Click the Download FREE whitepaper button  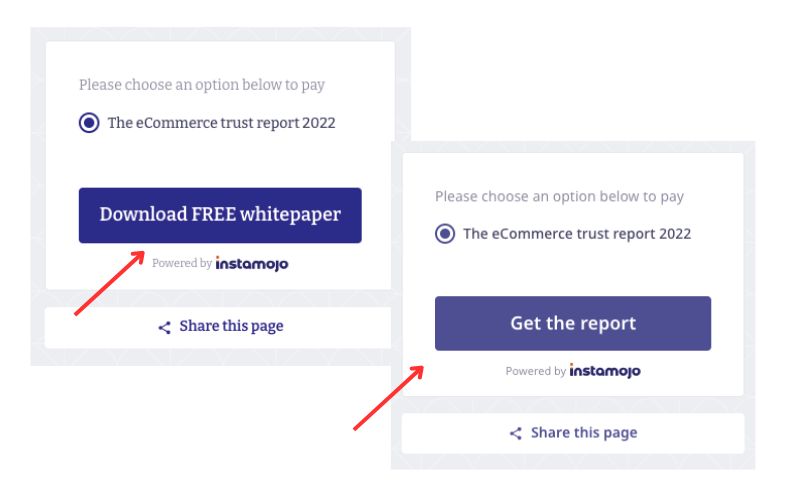click(220, 215)
